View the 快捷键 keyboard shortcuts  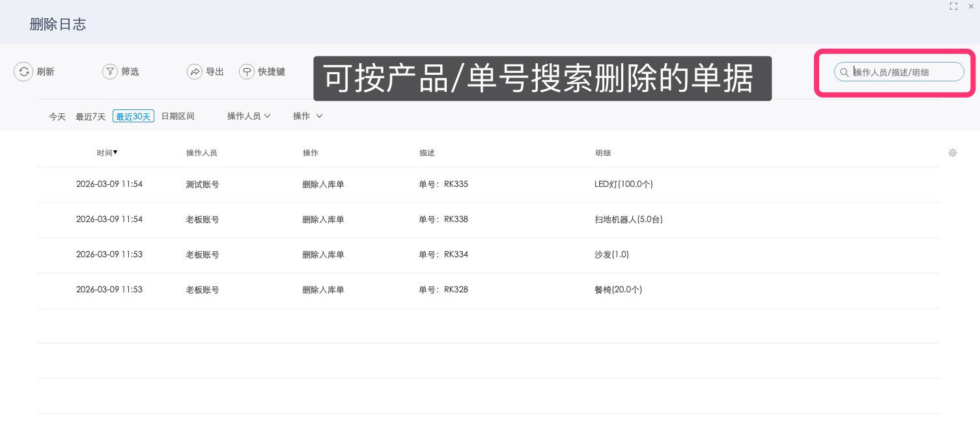tap(247, 72)
